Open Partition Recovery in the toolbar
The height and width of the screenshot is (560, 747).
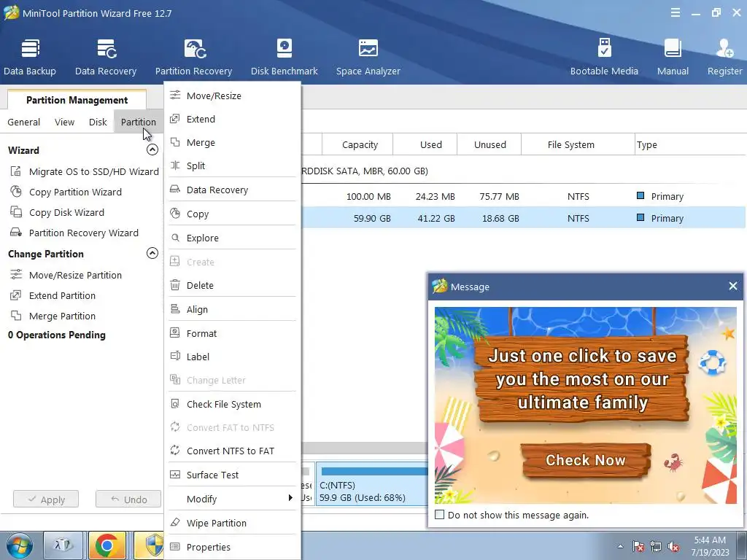click(193, 58)
